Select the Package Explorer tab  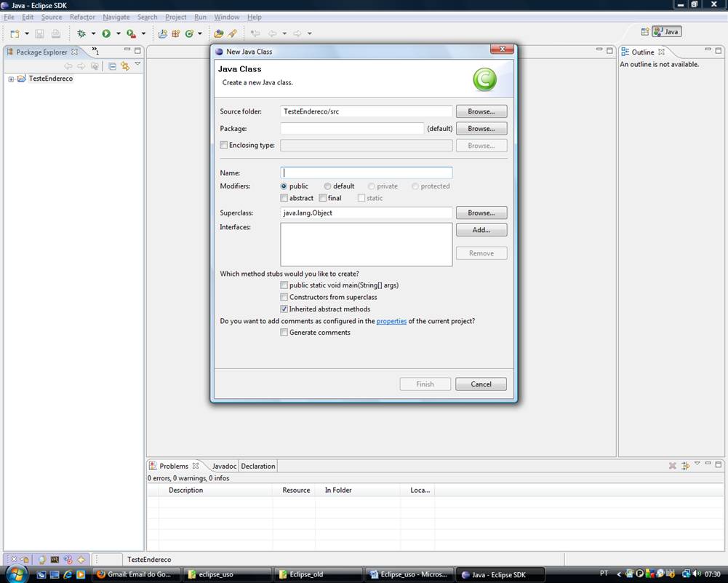tap(41, 52)
